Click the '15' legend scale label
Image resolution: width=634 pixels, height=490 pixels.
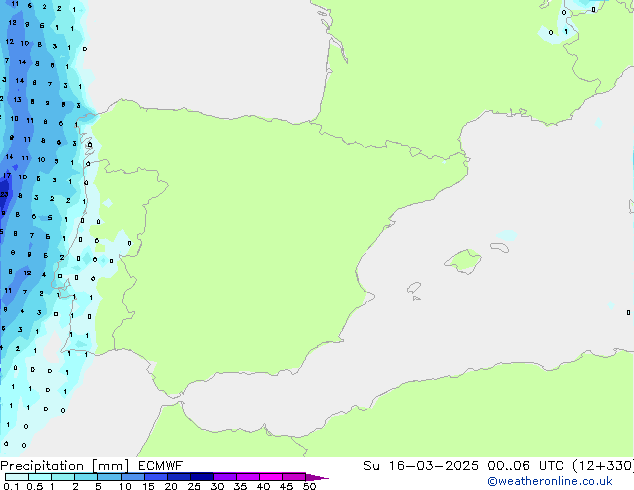pos(148,486)
